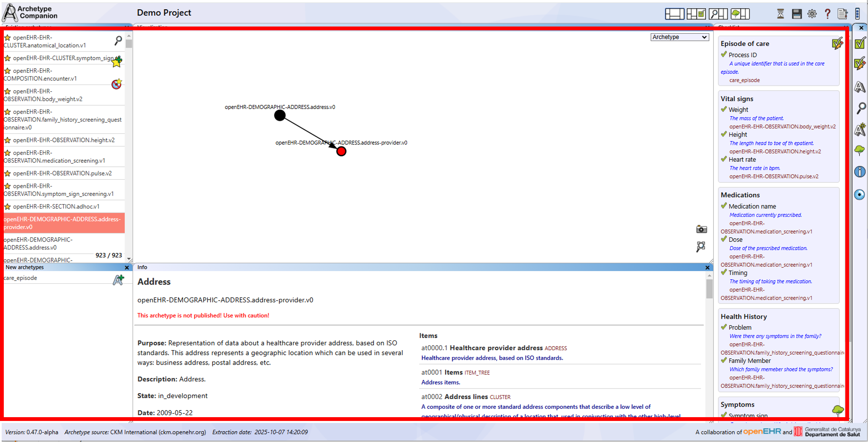Open the Archetype dropdown in visualization
This screenshot has width=868, height=442.
(679, 37)
